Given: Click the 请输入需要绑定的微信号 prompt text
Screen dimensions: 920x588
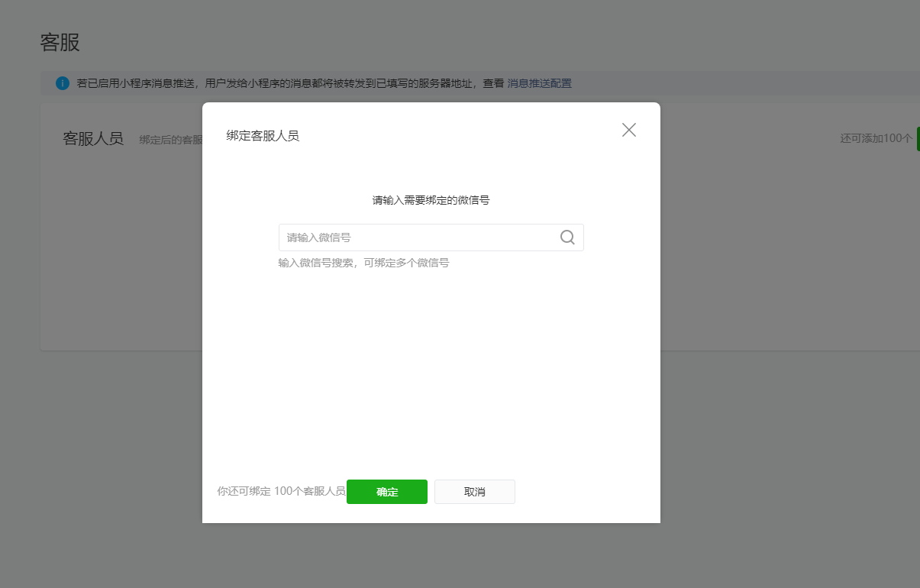Looking at the screenshot, I should click(431, 200).
